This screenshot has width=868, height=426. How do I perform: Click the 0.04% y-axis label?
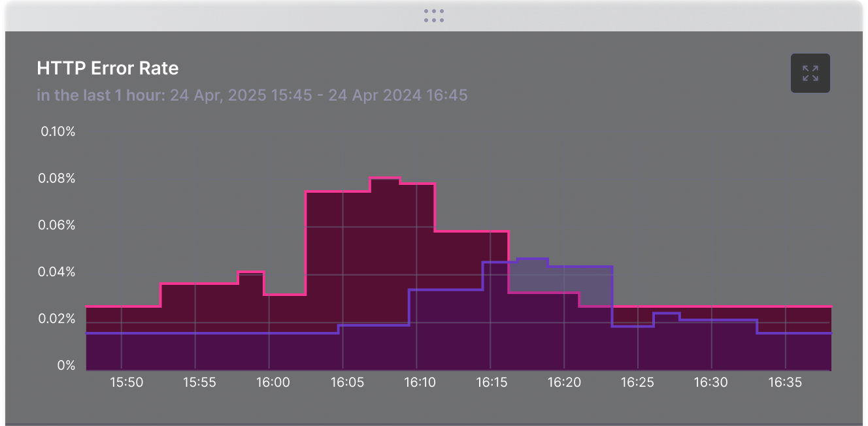point(58,272)
